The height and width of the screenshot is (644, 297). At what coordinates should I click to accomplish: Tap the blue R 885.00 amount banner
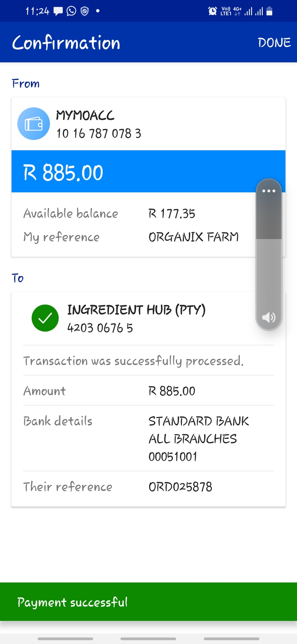pos(148,171)
